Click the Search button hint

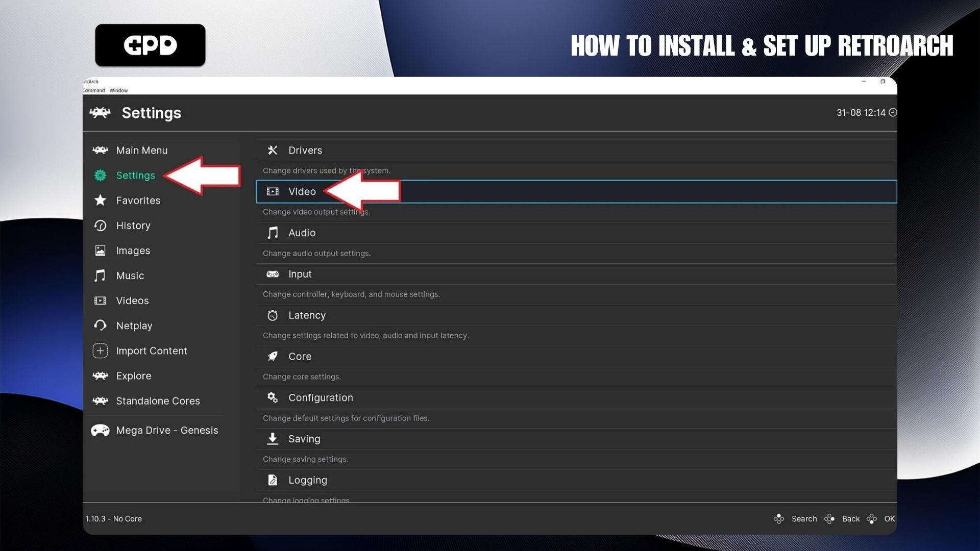[x=803, y=519]
